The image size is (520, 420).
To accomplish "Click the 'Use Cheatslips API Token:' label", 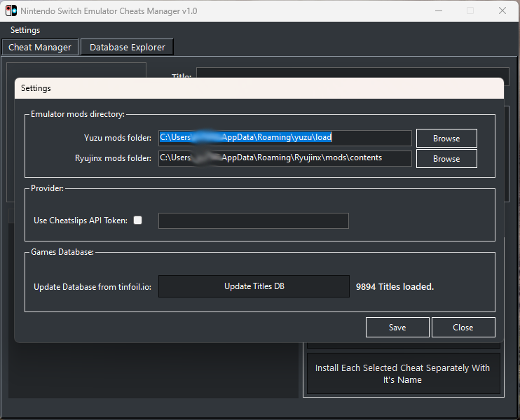I will (x=81, y=220).
